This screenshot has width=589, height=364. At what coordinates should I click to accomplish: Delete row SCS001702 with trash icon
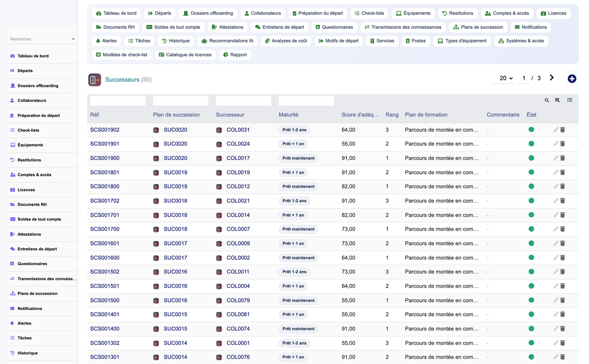(x=563, y=201)
